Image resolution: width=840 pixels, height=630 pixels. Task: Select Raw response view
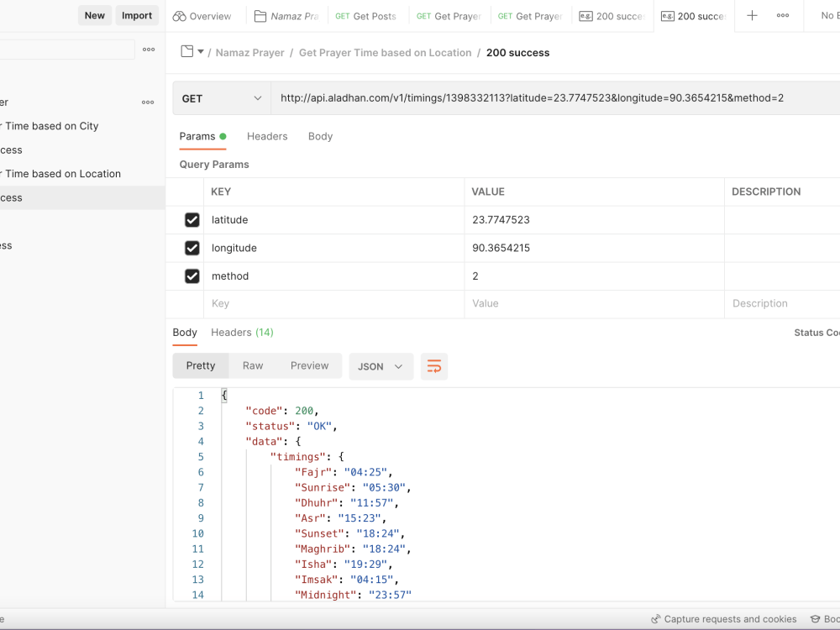click(253, 366)
